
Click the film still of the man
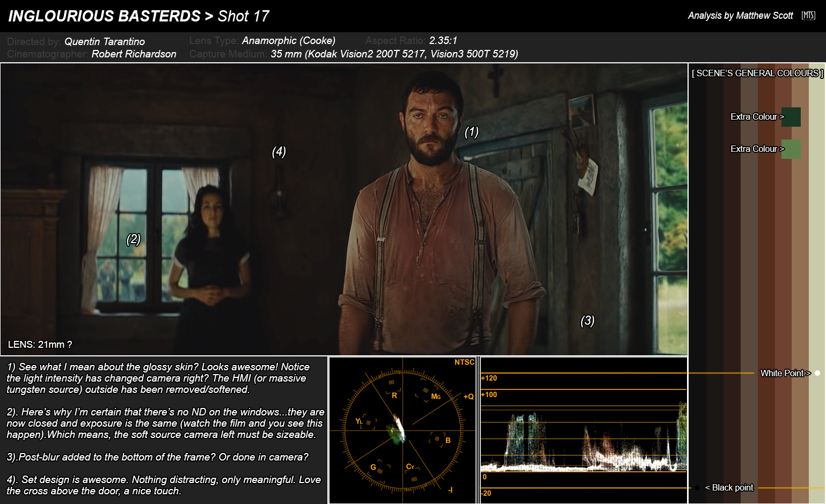[344, 209]
